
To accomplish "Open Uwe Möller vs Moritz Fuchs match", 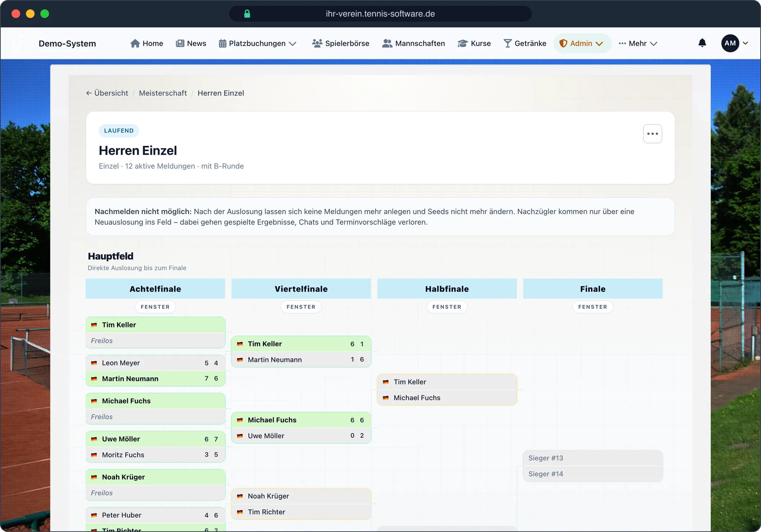I will click(155, 447).
